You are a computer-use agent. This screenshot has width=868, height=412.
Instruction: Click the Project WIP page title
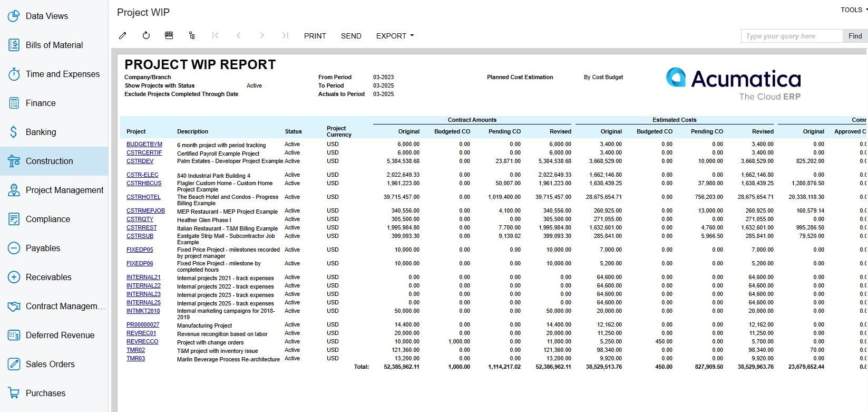143,12
